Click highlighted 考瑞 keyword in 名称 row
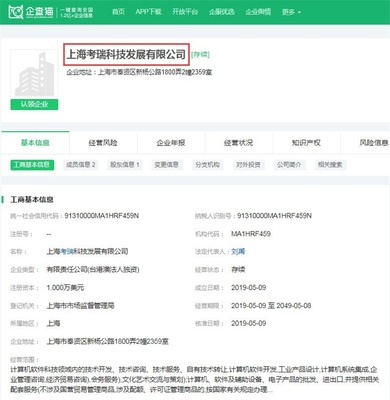This screenshot has width=390, height=400. [x=67, y=252]
